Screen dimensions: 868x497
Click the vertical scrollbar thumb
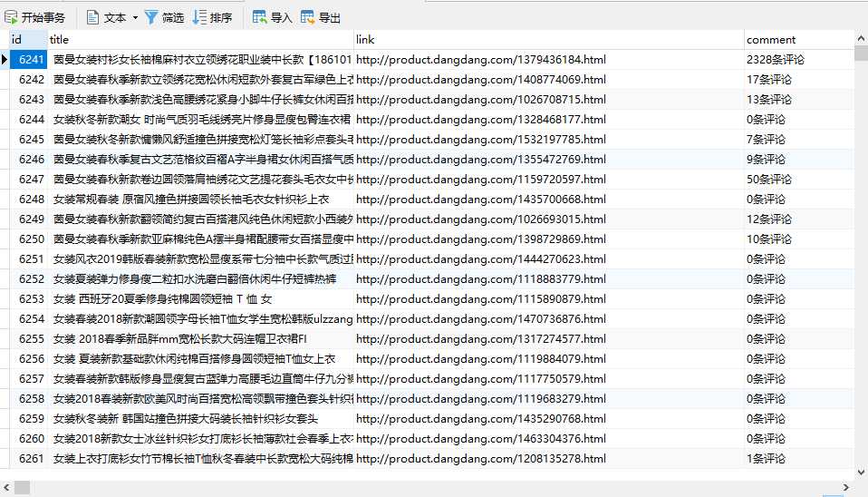pos(861,54)
